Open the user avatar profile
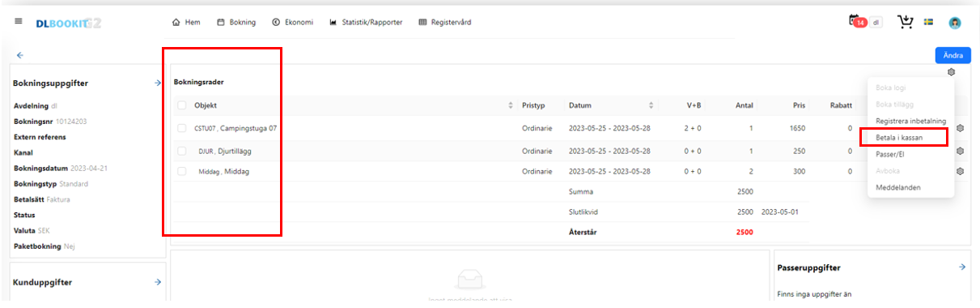The height and width of the screenshot is (308, 980). [x=955, y=23]
